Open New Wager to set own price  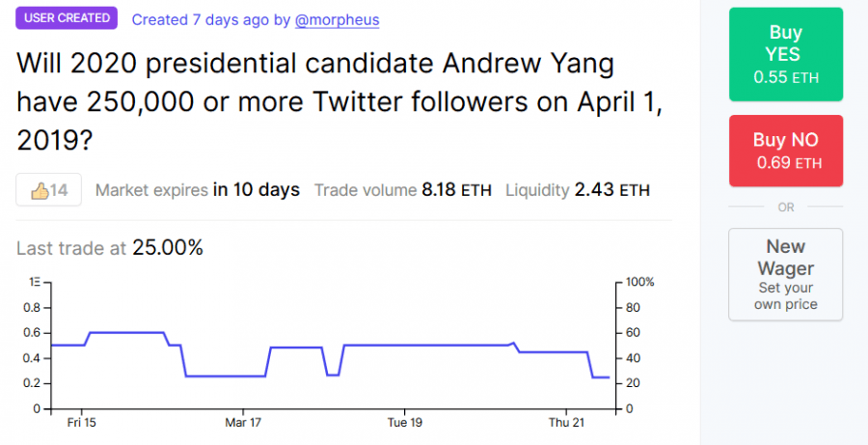(785, 274)
